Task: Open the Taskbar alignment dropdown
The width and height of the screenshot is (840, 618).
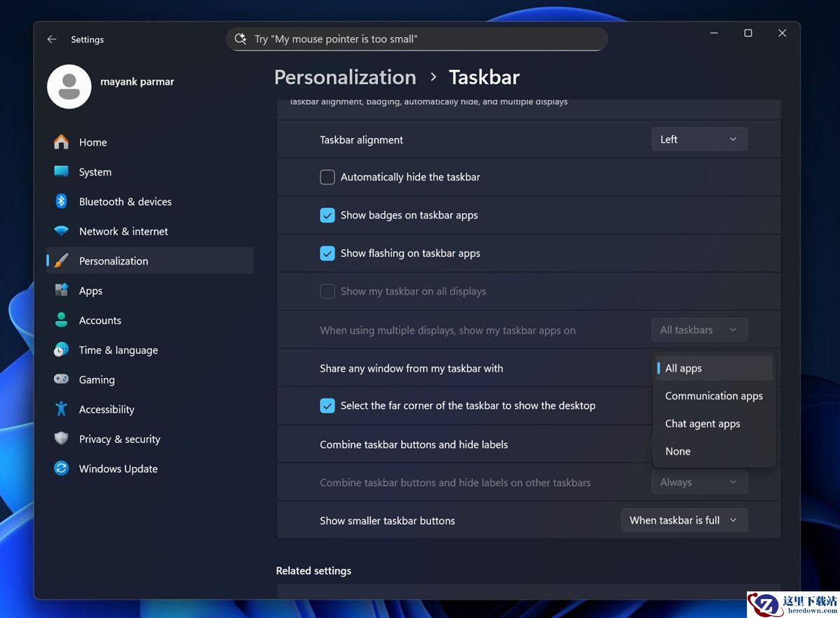Action: tap(699, 139)
